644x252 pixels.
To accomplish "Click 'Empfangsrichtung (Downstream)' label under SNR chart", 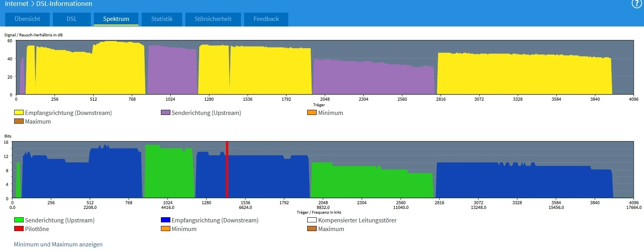I will tap(68, 113).
